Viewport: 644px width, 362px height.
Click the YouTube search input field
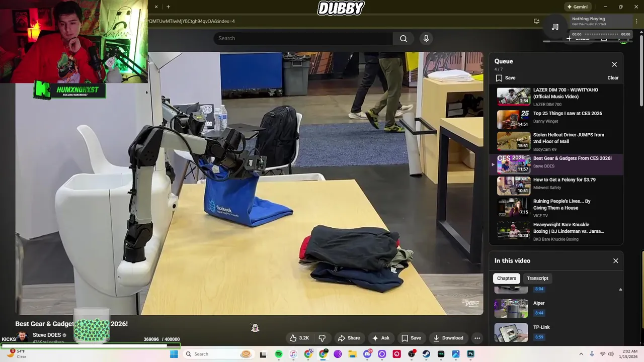[303, 39]
